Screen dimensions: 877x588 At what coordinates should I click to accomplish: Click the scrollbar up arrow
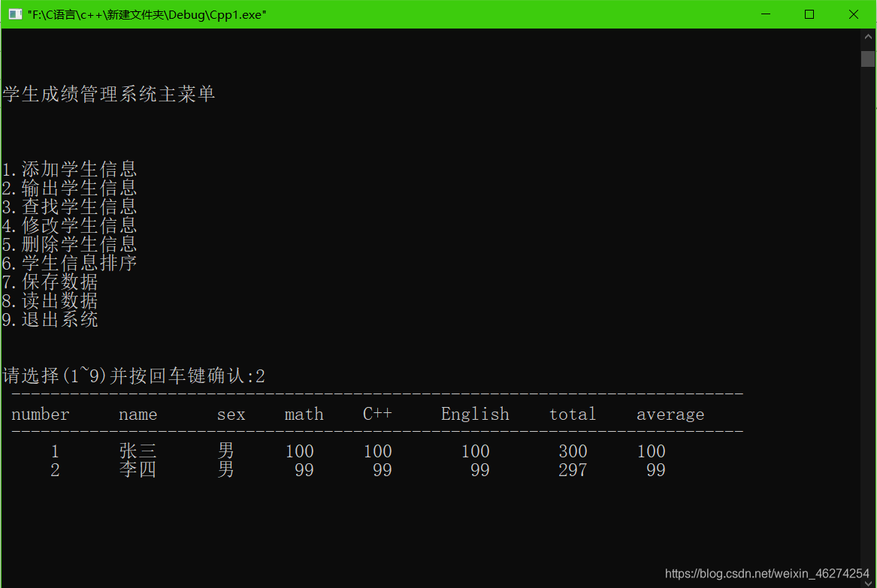868,37
